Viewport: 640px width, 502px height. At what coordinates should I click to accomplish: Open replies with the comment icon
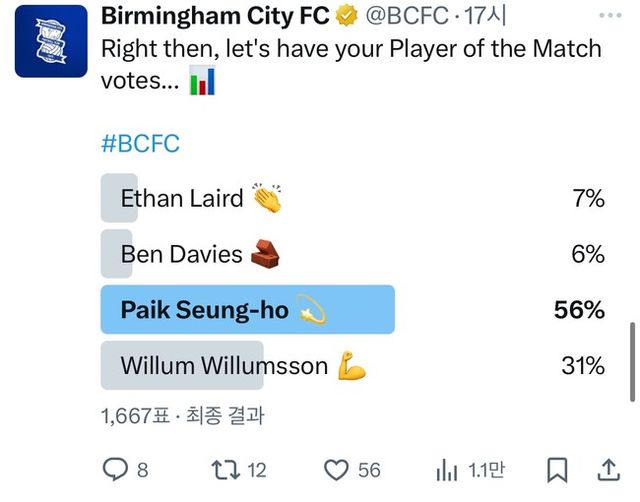click(x=118, y=469)
